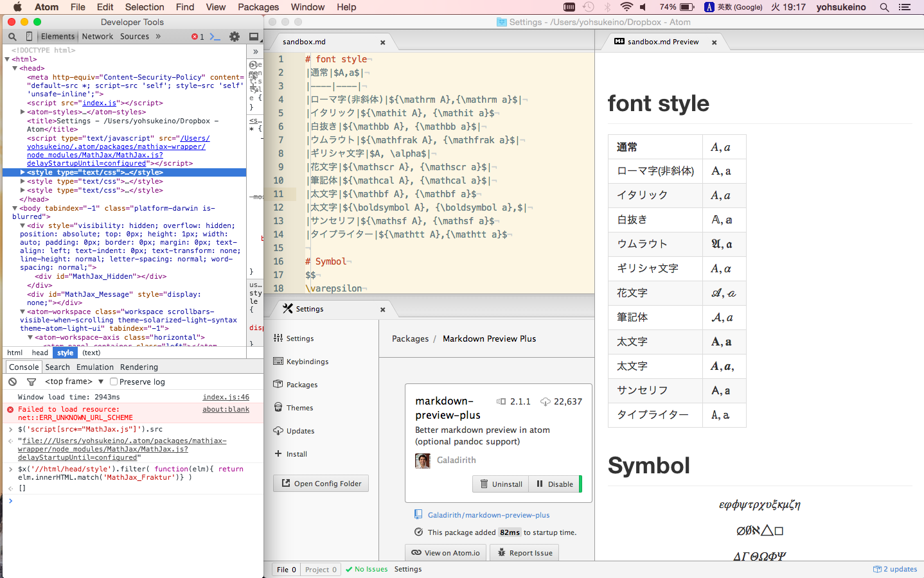Close the Settings tab
924x578 pixels.
point(383,310)
